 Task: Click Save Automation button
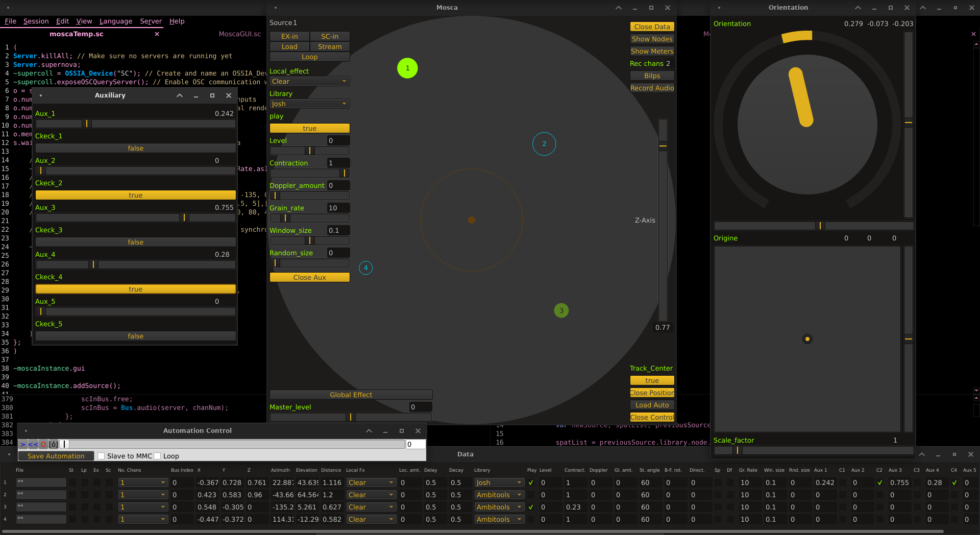click(x=56, y=456)
